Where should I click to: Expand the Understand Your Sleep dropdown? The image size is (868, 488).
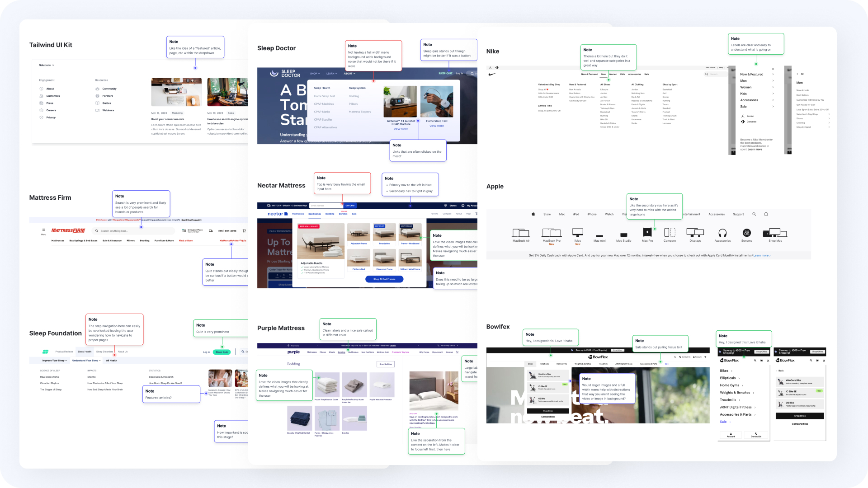(86, 361)
